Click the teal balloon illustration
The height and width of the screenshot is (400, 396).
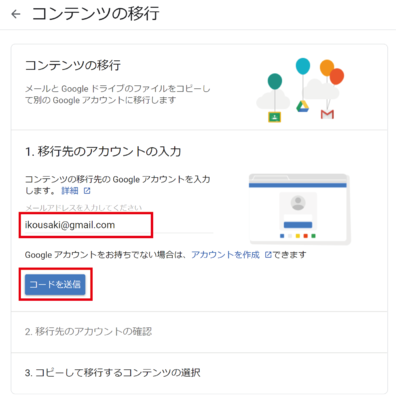(275, 81)
